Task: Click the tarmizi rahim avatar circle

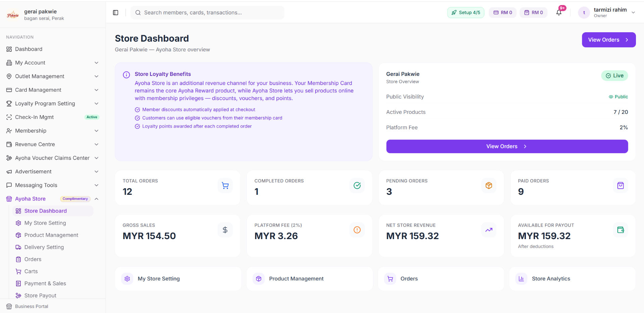Action: pyautogui.click(x=584, y=13)
